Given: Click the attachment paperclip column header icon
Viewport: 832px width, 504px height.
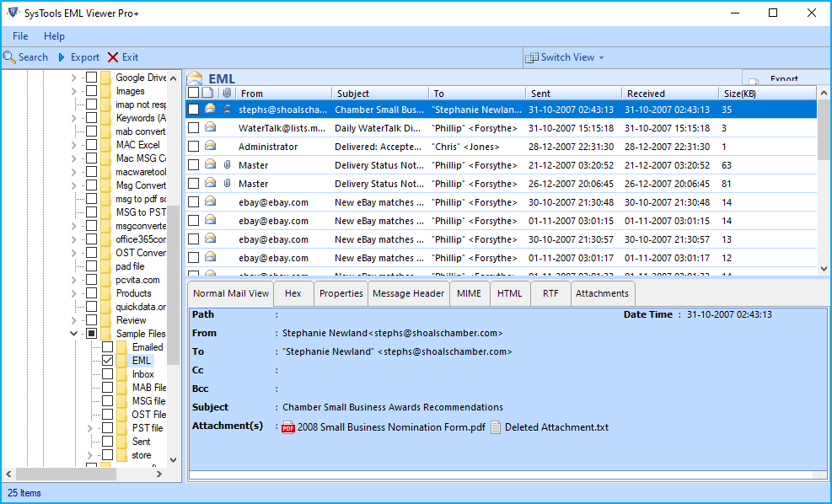Looking at the screenshot, I should point(227,93).
